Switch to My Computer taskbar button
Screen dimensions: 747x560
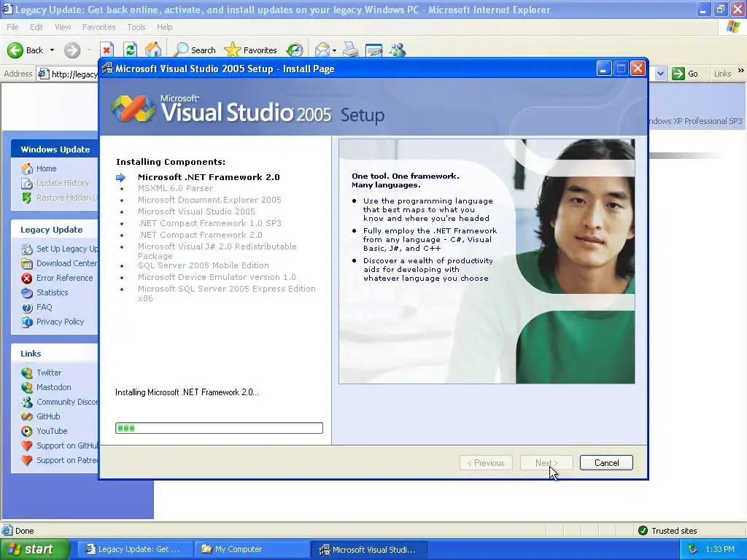252,550
